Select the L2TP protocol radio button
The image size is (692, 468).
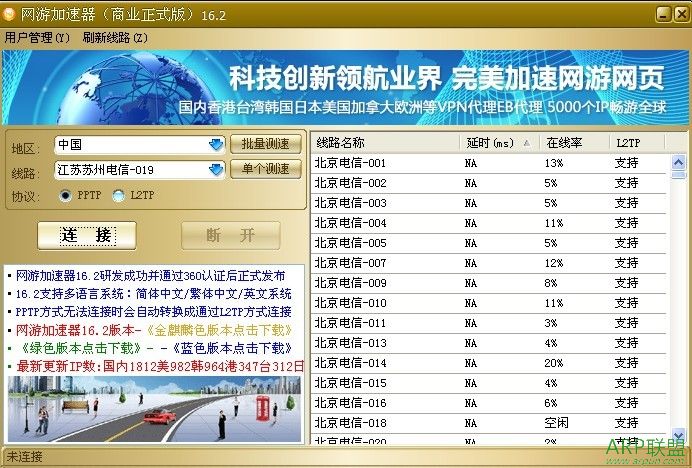pyautogui.click(x=119, y=196)
